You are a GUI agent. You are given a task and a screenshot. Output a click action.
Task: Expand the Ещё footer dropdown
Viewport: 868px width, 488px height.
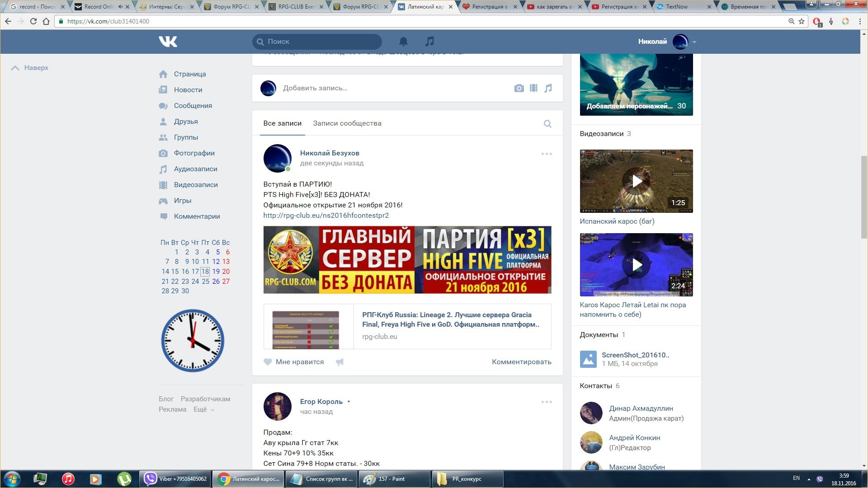pyautogui.click(x=204, y=409)
